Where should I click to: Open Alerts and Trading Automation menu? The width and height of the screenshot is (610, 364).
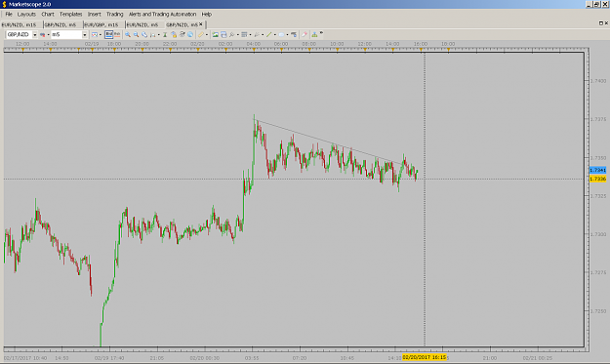tap(162, 14)
